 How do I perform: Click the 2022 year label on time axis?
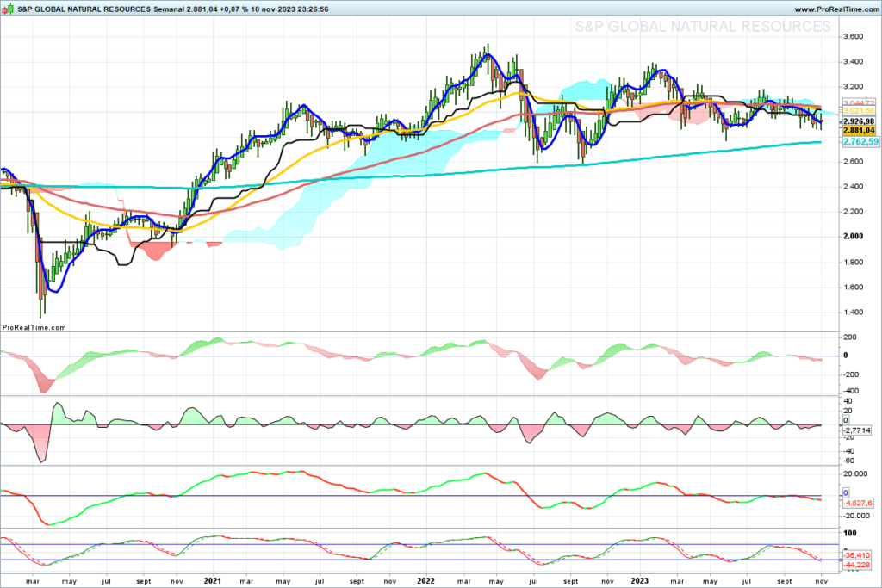(x=425, y=581)
